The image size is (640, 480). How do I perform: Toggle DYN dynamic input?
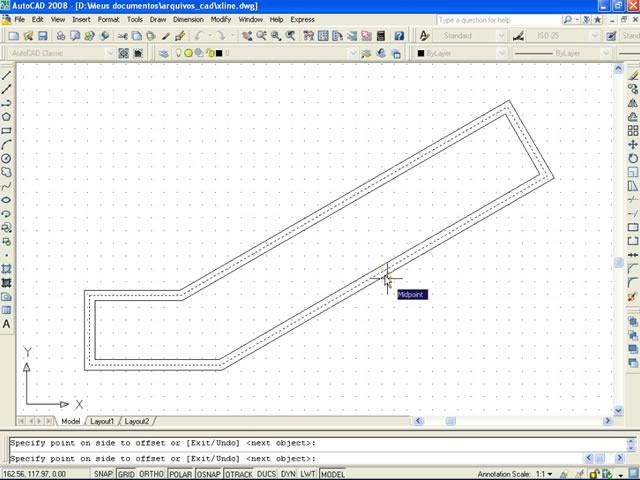(x=288, y=474)
